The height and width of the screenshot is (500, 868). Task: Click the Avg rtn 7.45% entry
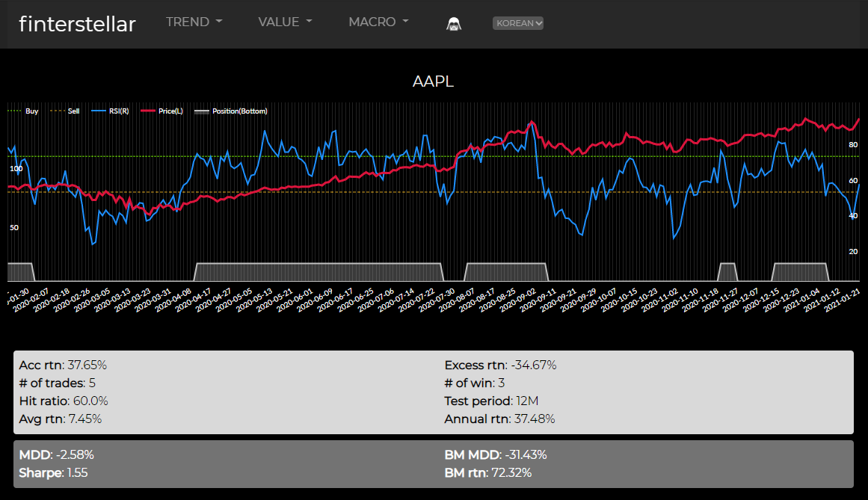pyautogui.click(x=61, y=419)
